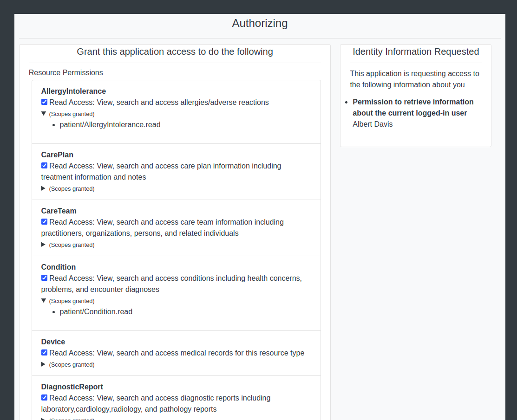The image size is (517, 420).
Task: Select patient/AllergyIntolerance.read scope entry
Action: 110,124
